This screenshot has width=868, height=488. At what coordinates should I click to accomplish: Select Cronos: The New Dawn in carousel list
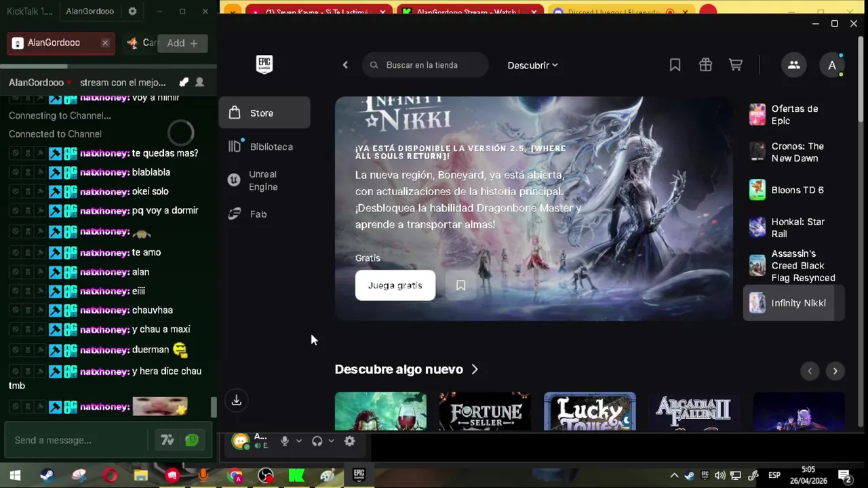click(794, 152)
